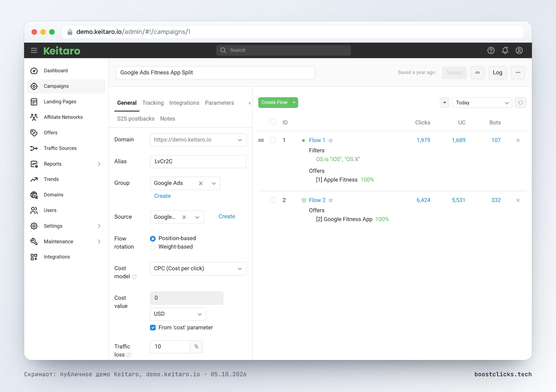Image resolution: width=556 pixels, height=392 pixels.
Task: Click the Create Flow button
Action: coord(274,103)
